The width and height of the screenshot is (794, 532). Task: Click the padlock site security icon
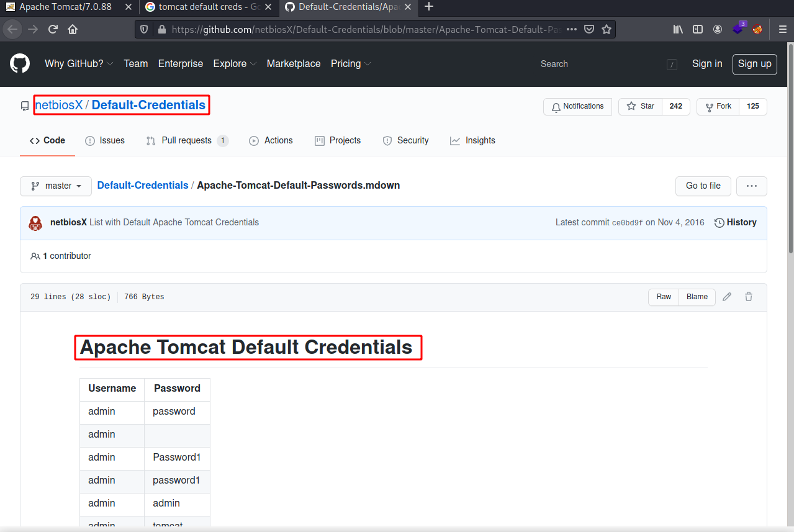(x=162, y=29)
